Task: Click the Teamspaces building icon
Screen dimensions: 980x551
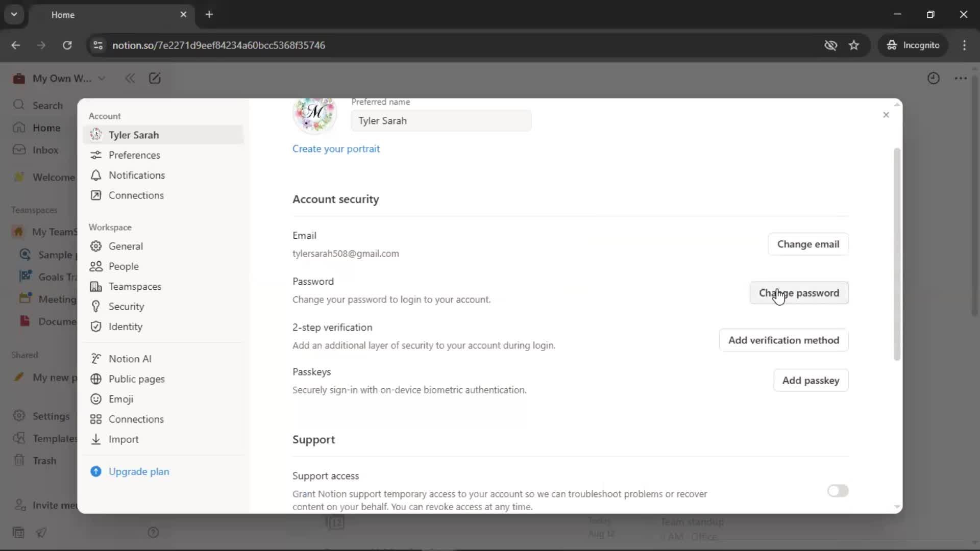Action: 96,287
